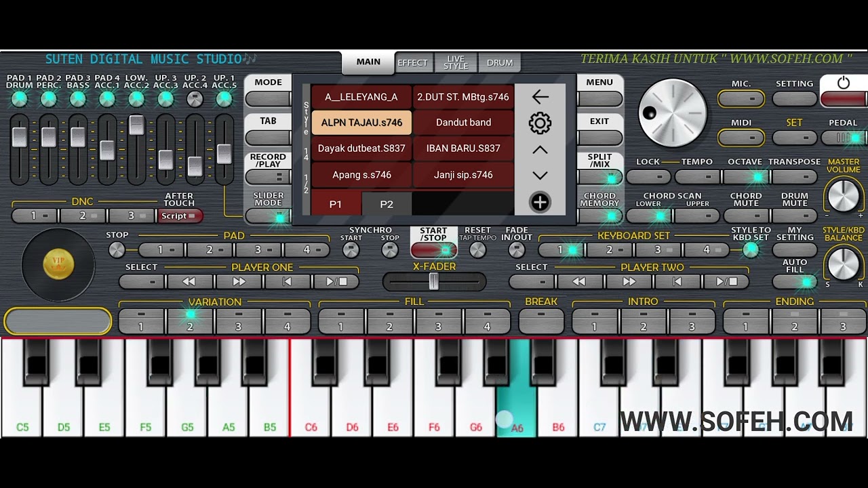Skip Player One to start

tap(288, 281)
